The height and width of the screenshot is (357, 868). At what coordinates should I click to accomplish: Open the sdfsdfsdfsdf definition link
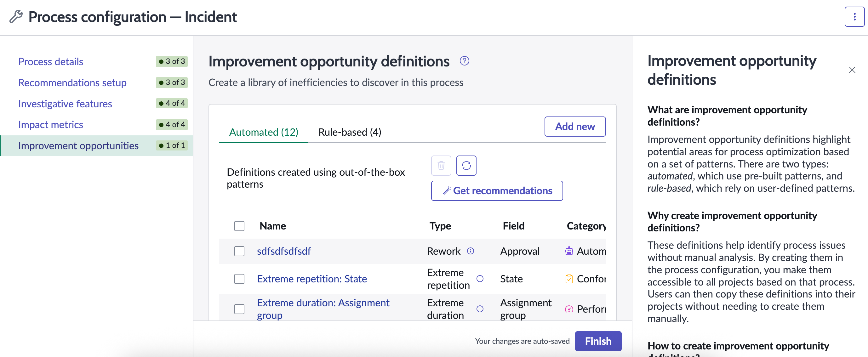point(283,251)
